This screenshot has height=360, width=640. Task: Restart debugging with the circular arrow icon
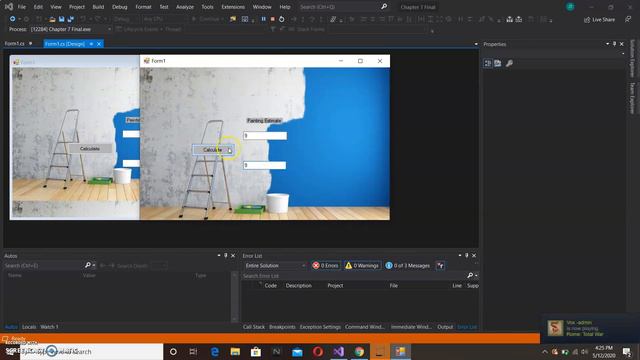(x=282, y=19)
